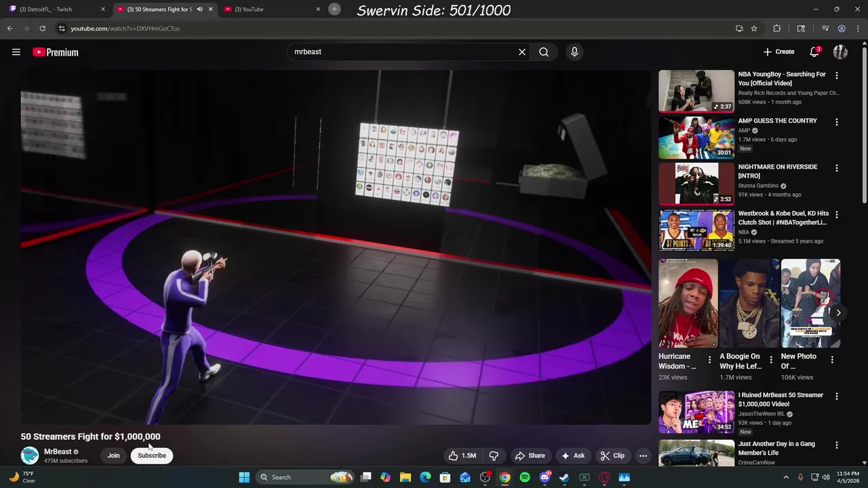868x488 pixels.
Task: Start voice search with microphone icon
Action: coord(574,52)
